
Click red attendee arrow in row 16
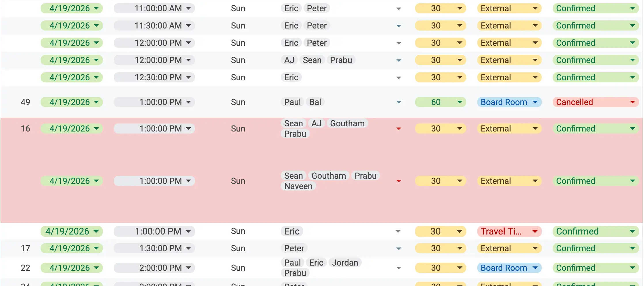pyautogui.click(x=399, y=129)
